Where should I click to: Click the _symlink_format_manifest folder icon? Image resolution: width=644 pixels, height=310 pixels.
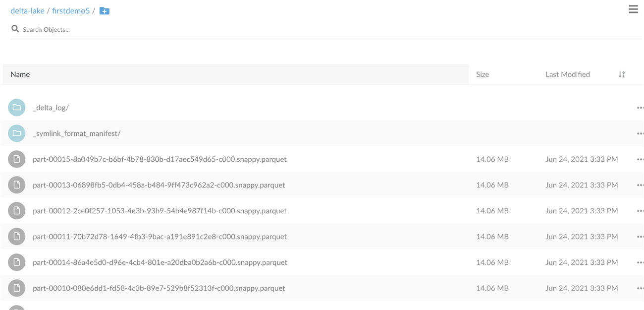click(x=16, y=133)
